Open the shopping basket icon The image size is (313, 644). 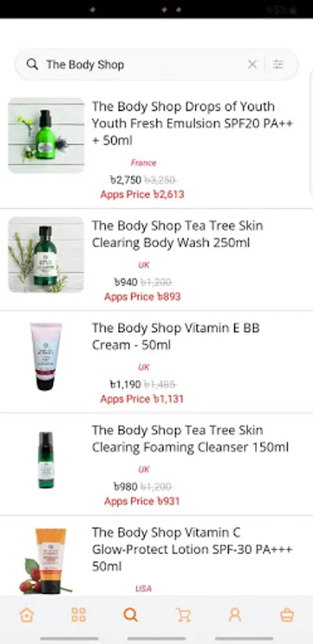click(x=287, y=615)
